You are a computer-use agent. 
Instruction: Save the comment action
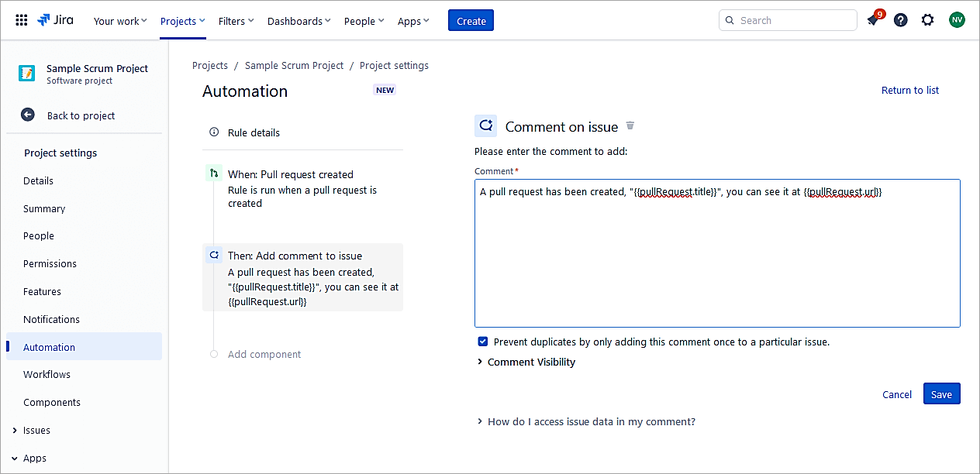click(x=941, y=394)
